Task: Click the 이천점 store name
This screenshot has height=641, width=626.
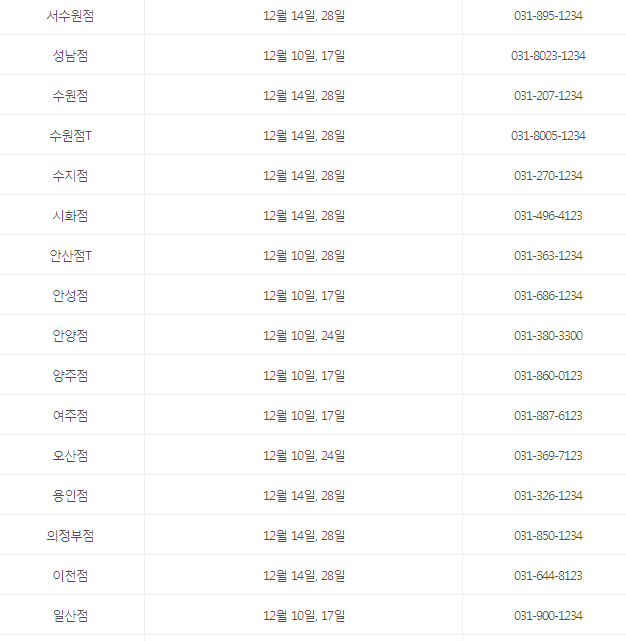Action: (70, 576)
